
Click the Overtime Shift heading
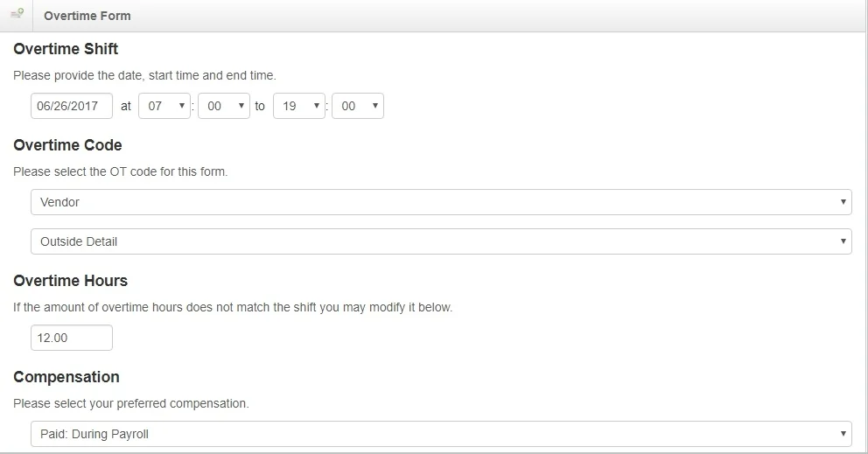(x=66, y=49)
